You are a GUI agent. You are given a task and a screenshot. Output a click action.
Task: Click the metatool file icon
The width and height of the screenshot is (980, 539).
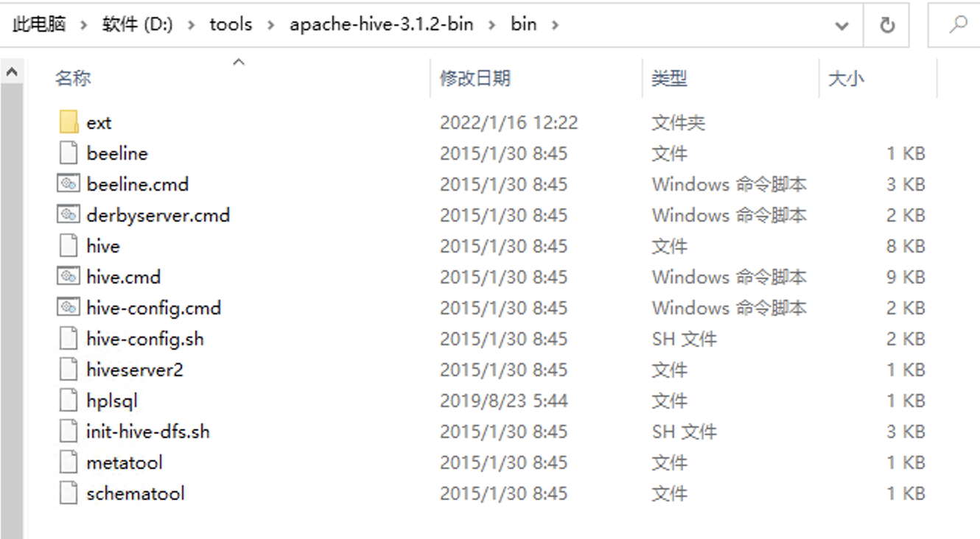coord(68,462)
